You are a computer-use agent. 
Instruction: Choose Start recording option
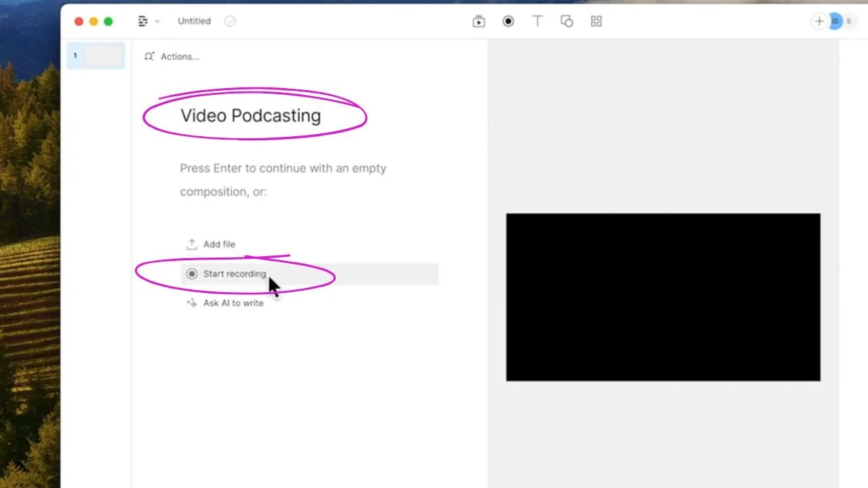click(x=310, y=274)
